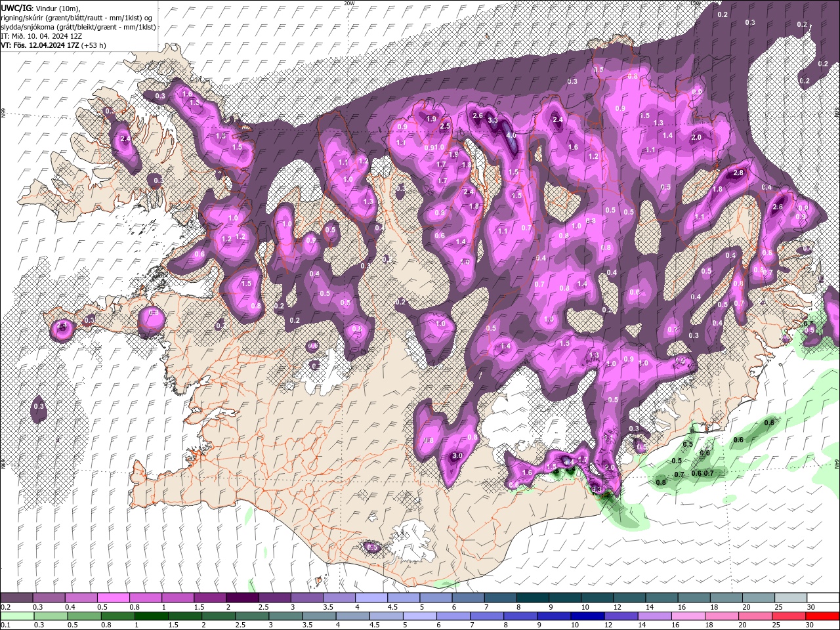Select the 3–3.5 snow legend swatch
This screenshot has height=630, width=840.
pyautogui.click(x=306, y=598)
